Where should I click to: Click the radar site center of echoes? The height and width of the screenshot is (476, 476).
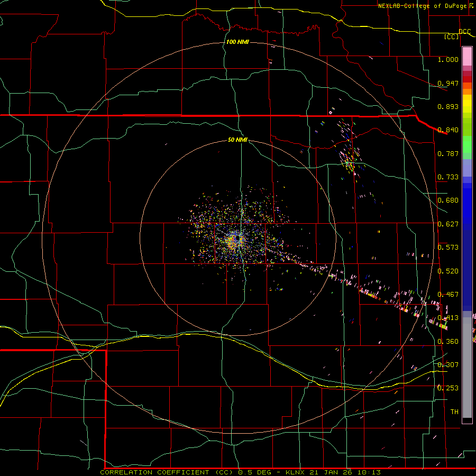click(237, 237)
